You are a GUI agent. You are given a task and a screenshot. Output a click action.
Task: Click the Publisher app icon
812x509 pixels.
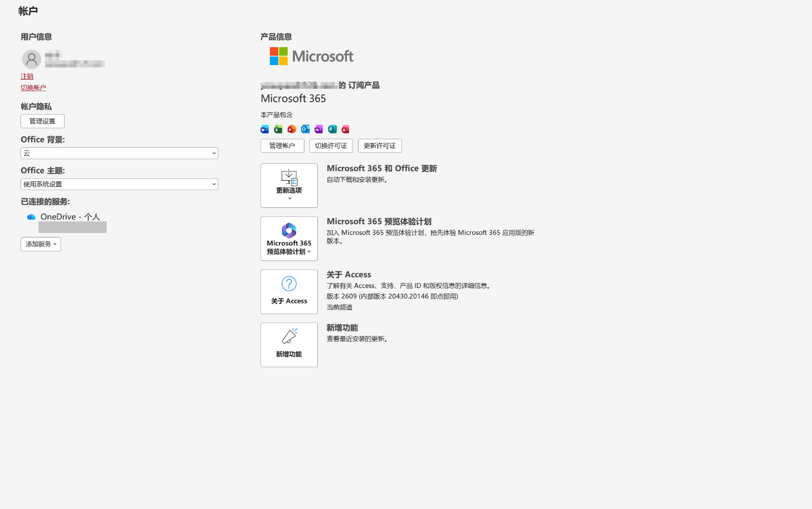(x=332, y=129)
